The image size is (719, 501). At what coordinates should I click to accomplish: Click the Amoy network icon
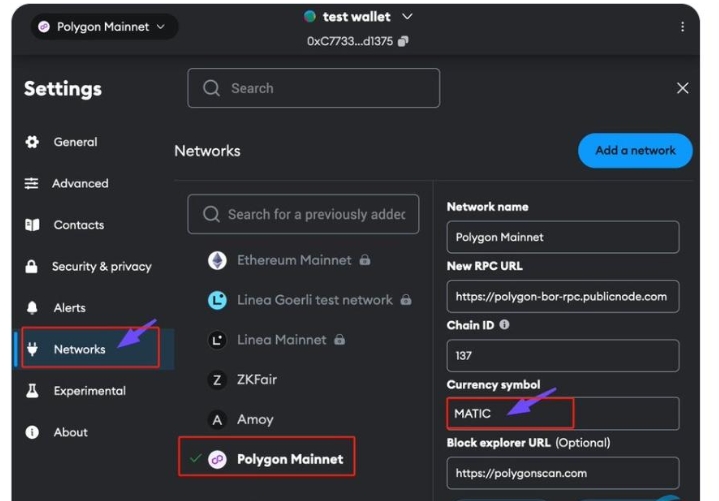(217, 420)
